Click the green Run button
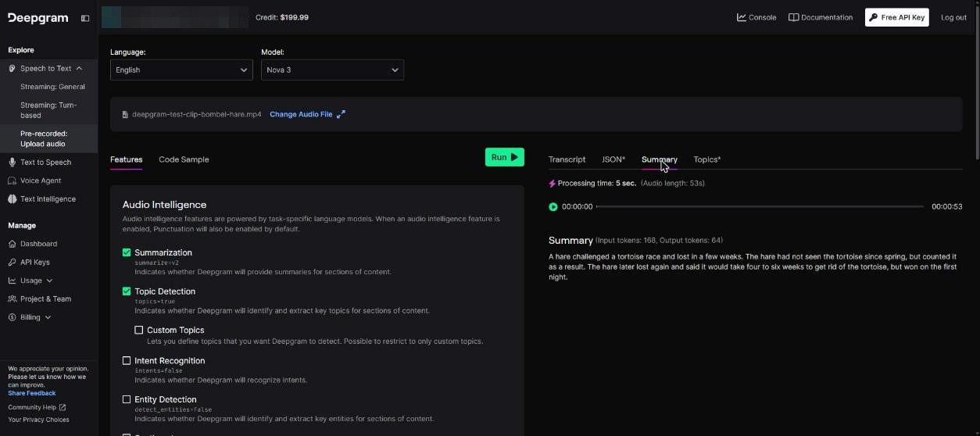The height and width of the screenshot is (436, 980). tap(505, 157)
